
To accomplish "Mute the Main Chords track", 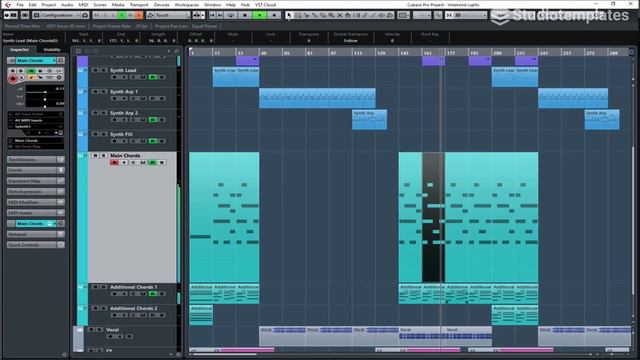I will tap(95, 156).
